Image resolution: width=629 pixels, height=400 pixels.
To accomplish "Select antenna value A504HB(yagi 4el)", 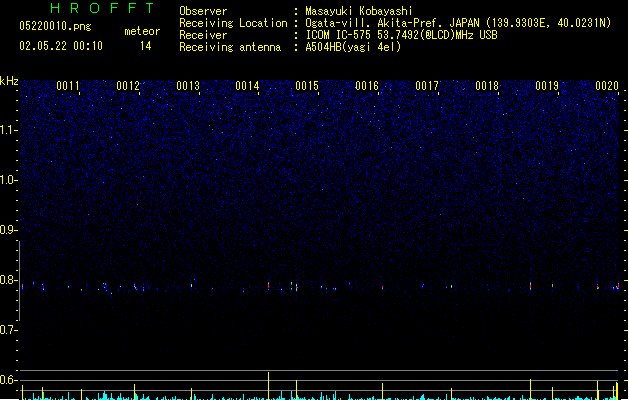I will click(353, 47).
